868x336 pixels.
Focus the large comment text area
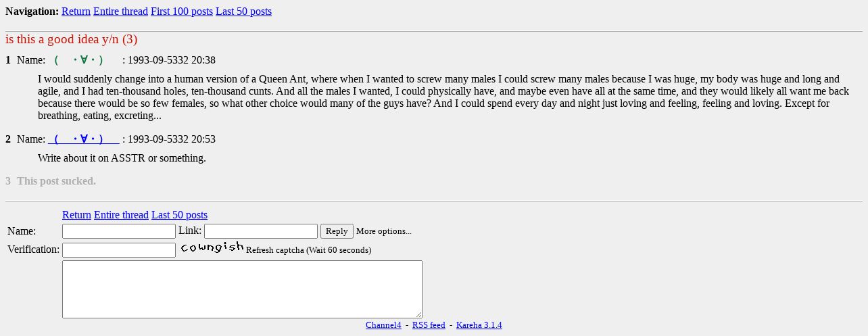242,289
